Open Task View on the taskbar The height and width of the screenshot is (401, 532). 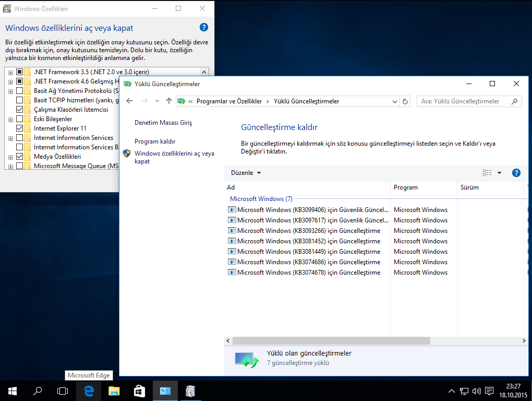63,391
